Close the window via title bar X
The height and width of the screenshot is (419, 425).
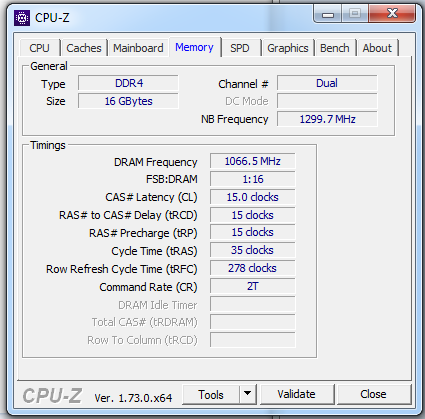[x=393, y=14]
